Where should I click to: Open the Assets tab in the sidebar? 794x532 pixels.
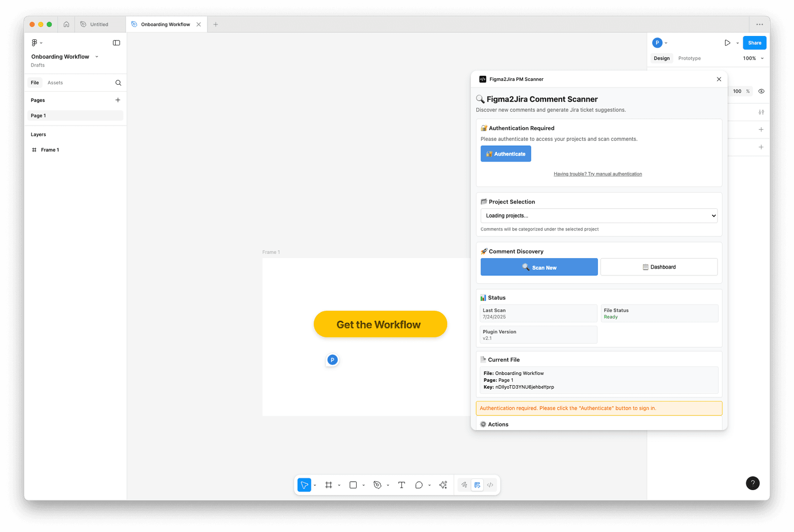[x=55, y=82]
